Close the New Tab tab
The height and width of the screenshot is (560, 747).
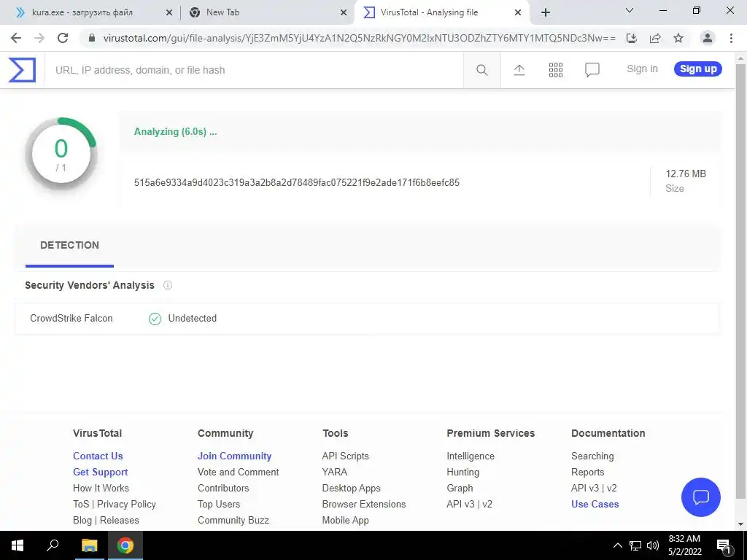click(344, 13)
